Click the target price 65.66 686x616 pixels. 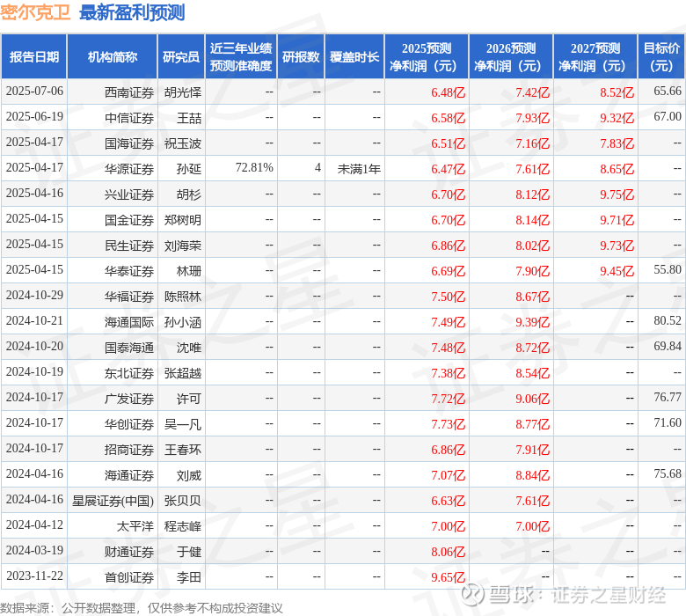click(x=668, y=91)
